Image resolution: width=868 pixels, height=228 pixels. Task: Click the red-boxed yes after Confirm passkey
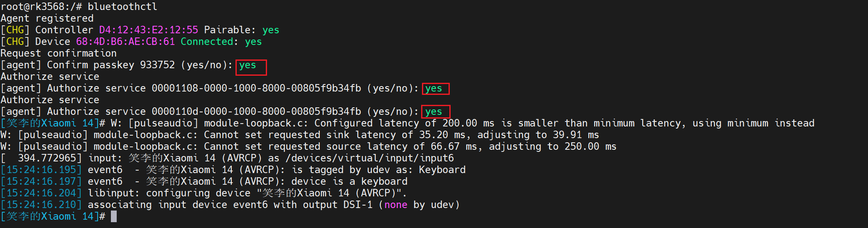[248, 65]
